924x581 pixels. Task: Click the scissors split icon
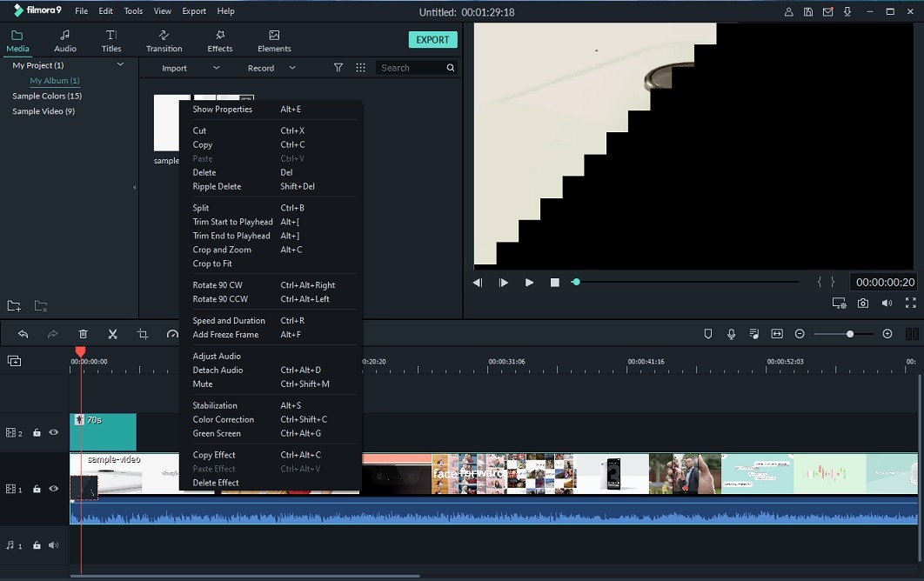(x=112, y=334)
